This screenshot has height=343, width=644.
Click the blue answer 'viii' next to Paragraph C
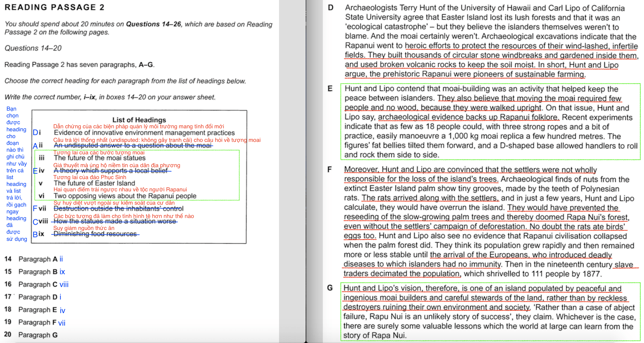click(x=64, y=285)
